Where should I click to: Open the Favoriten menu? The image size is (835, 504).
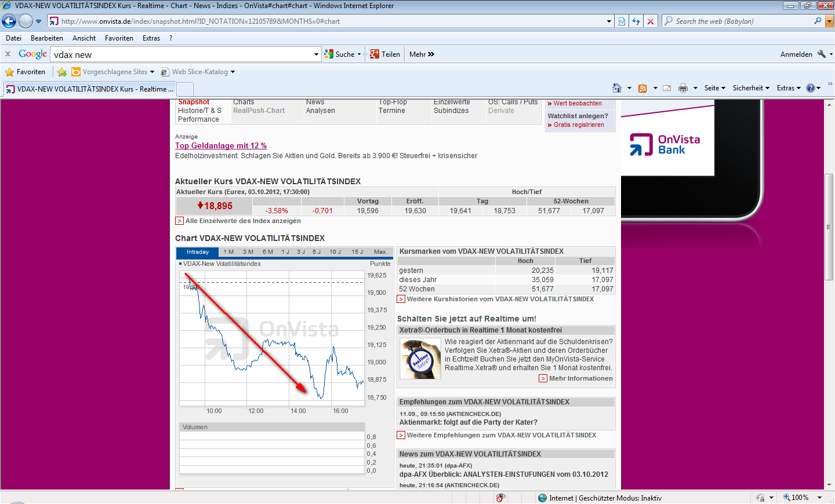[119, 38]
